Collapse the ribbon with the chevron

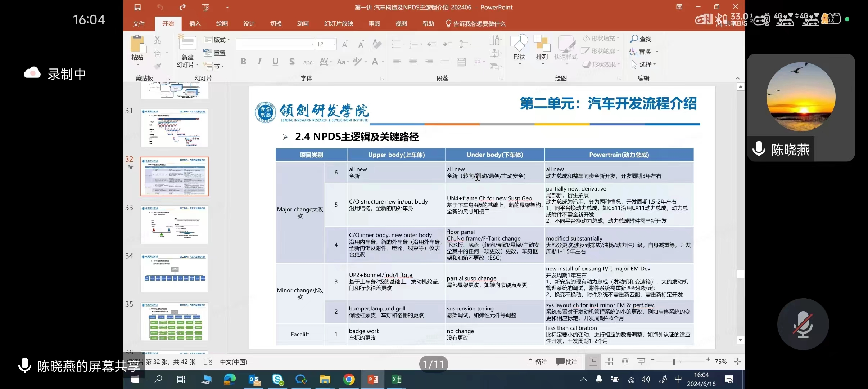(737, 78)
